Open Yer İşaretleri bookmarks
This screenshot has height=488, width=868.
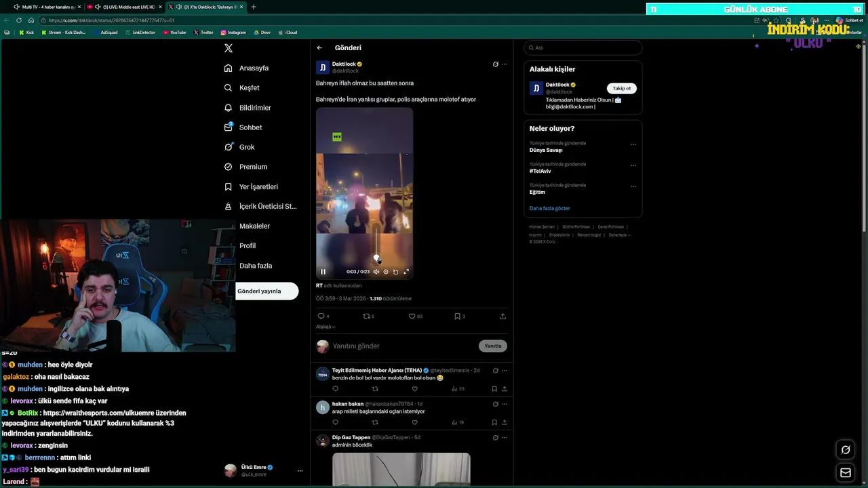(251, 186)
